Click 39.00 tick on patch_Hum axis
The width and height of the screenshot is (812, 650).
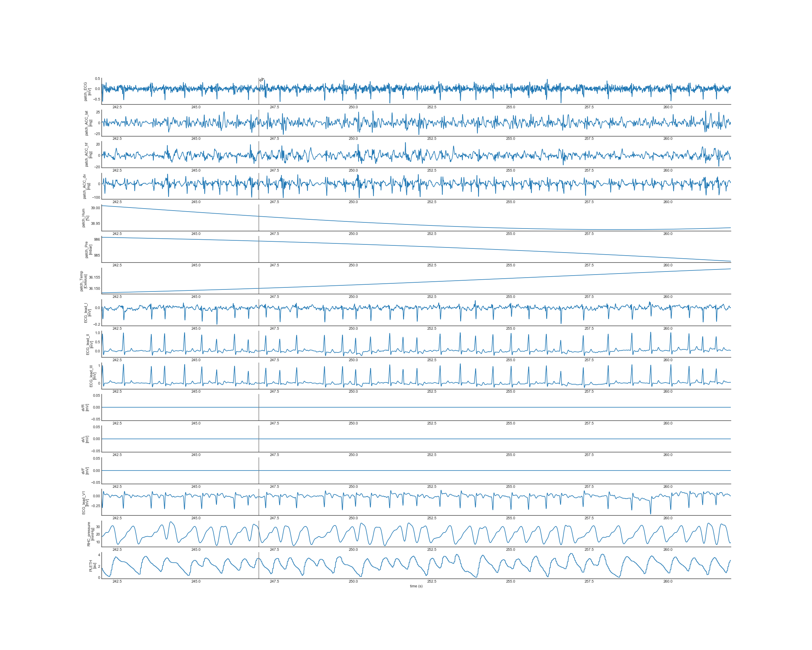pos(95,208)
